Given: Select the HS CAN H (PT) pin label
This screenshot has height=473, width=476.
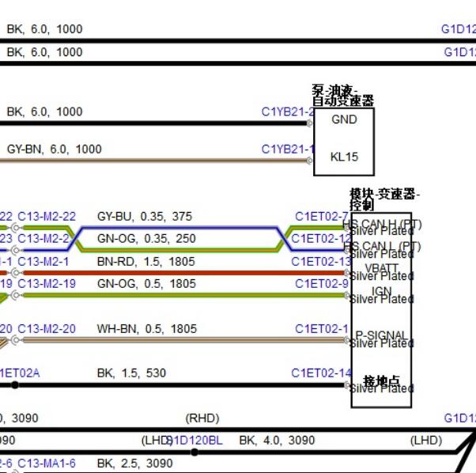Looking at the screenshot, I should [382, 224].
